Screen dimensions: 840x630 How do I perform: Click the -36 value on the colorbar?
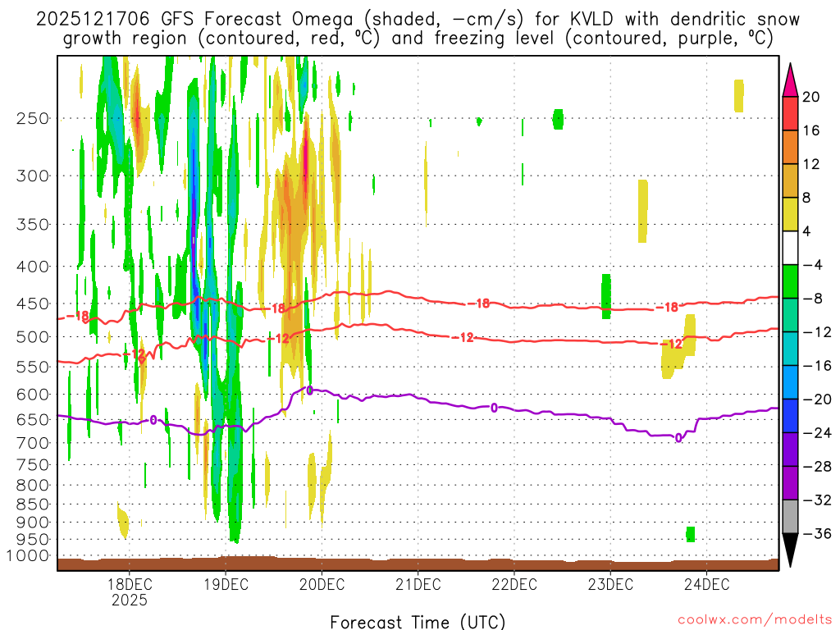(x=817, y=533)
